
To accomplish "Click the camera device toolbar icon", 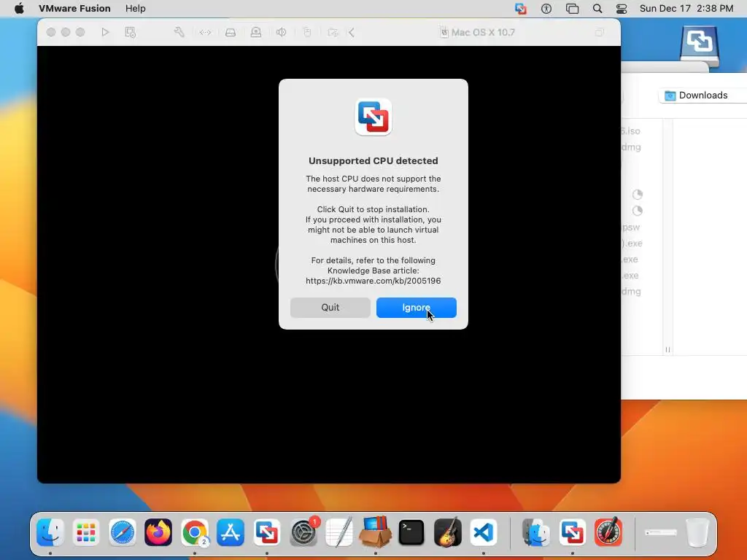I will (x=256, y=32).
